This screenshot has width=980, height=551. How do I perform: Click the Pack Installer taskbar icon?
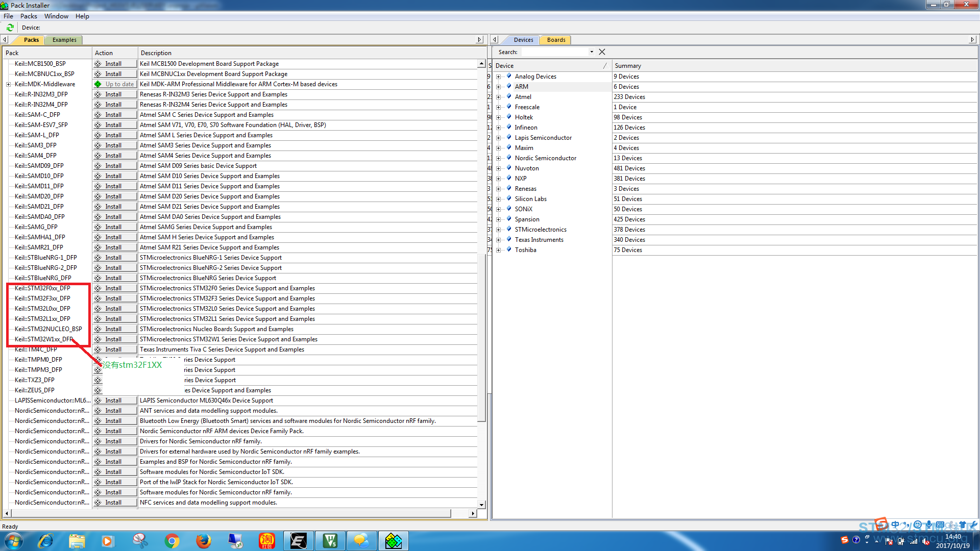click(x=394, y=541)
